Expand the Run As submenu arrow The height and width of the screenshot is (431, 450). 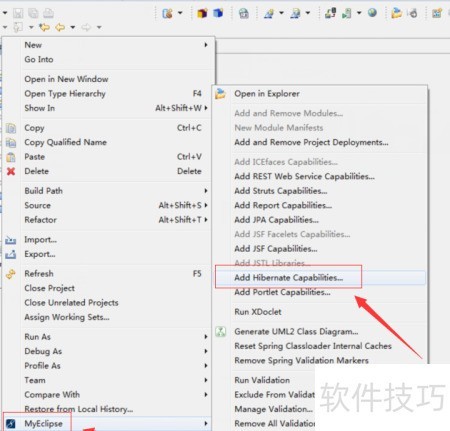[206, 337]
